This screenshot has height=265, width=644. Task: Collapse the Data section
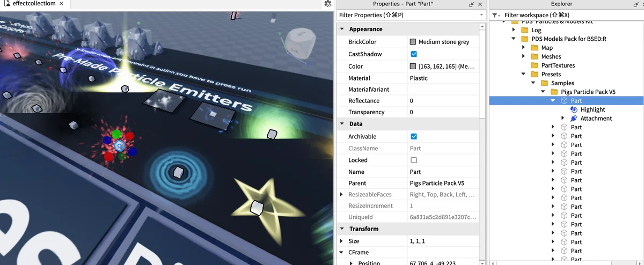tap(342, 124)
